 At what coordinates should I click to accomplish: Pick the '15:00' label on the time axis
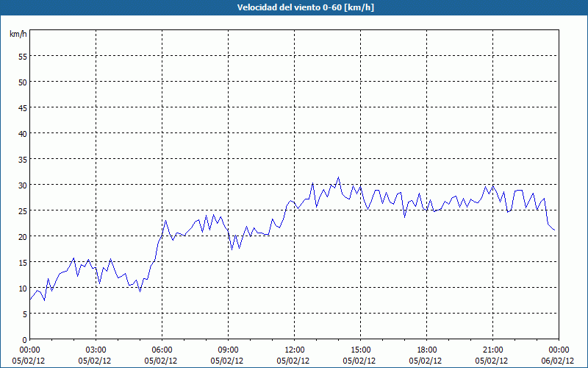click(360, 350)
